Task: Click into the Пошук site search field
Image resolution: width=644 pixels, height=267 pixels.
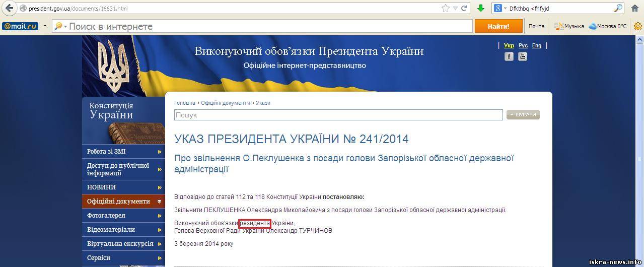Action: (x=338, y=115)
